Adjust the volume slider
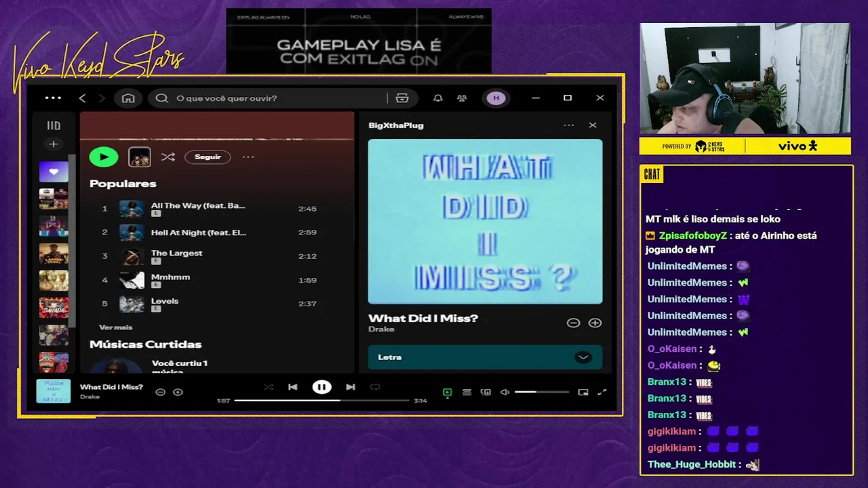The height and width of the screenshot is (488, 868). [x=541, y=392]
